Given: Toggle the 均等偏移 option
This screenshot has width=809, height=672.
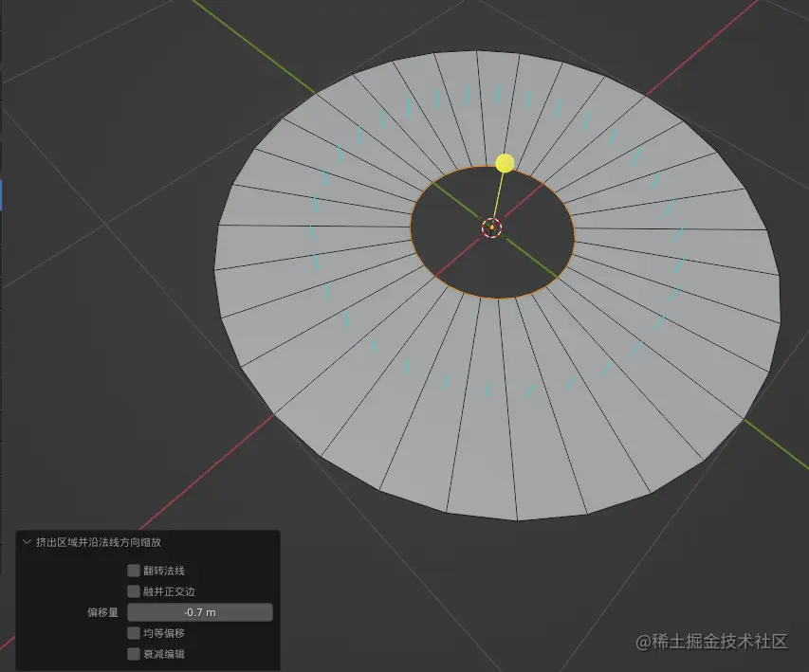Looking at the screenshot, I should click(x=134, y=632).
